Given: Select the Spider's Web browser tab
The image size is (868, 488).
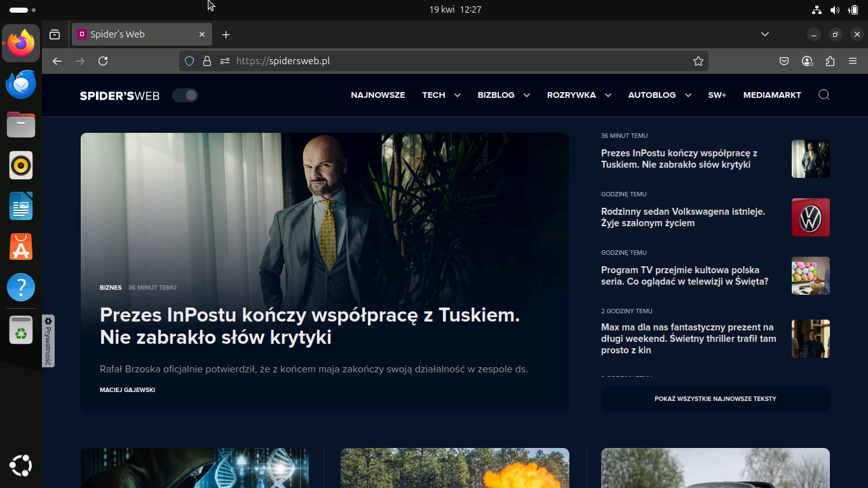Looking at the screenshot, I should point(142,34).
